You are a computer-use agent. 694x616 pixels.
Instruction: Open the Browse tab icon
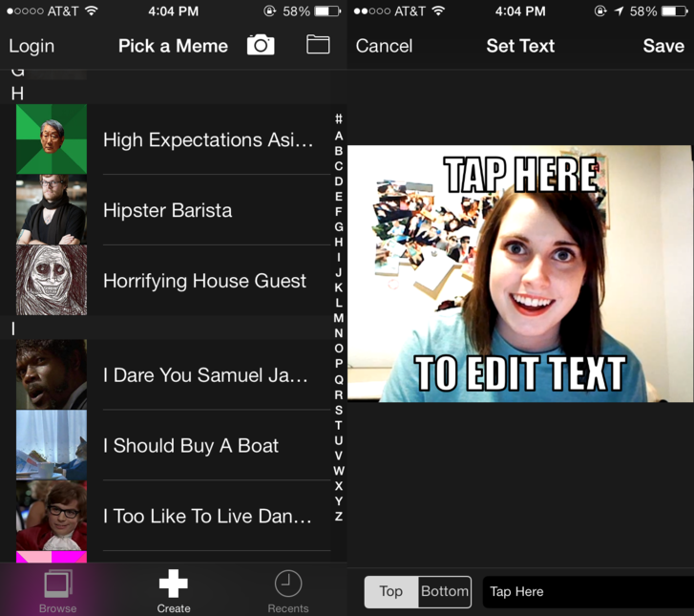click(x=58, y=584)
